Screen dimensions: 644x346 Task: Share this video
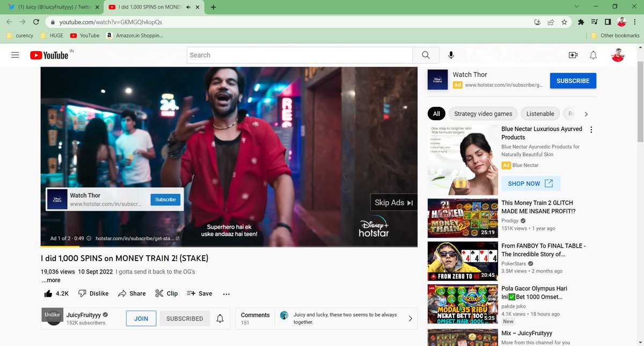(132, 293)
